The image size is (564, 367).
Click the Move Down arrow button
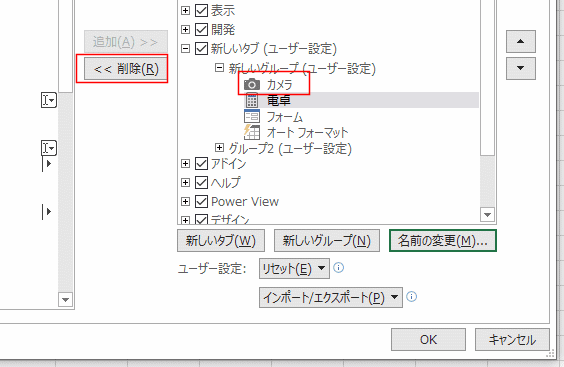point(520,68)
